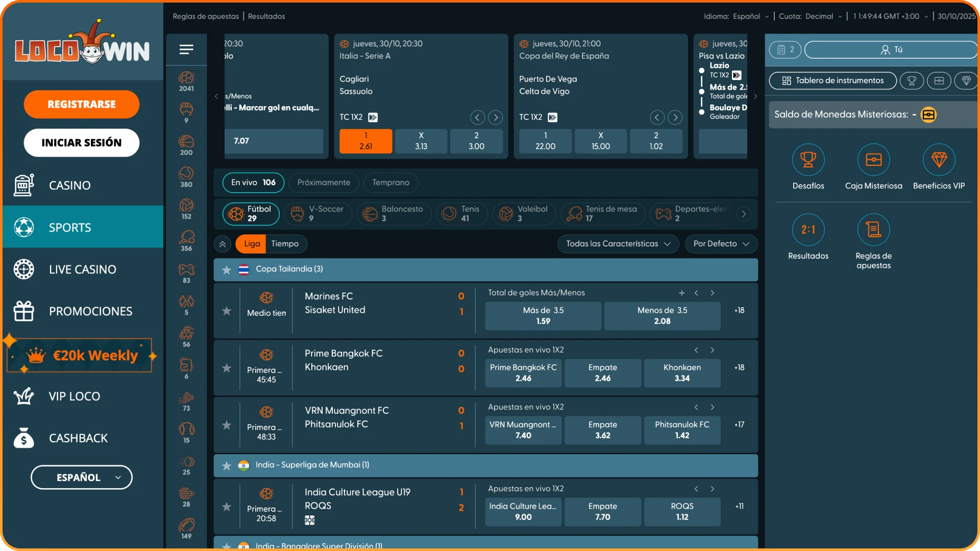Expand the plus icon on Total de goles market
Image resolution: width=980 pixels, height=551 pixels.
click(x=681, y=293)
